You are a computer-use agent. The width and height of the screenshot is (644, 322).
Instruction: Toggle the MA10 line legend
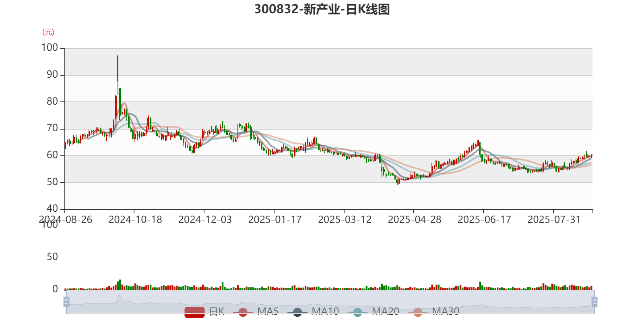[313, 312]
